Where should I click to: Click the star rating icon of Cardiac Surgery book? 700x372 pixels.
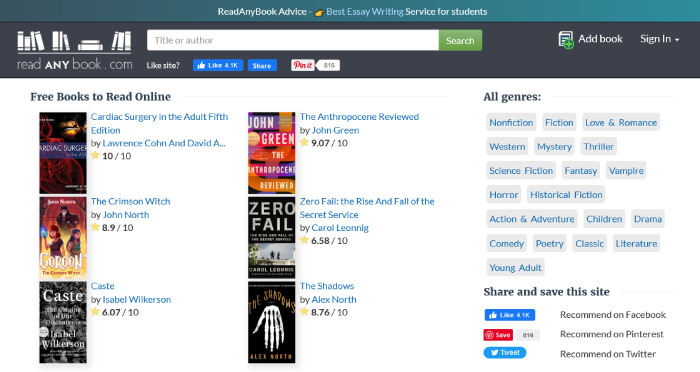[x=95, y=155]
